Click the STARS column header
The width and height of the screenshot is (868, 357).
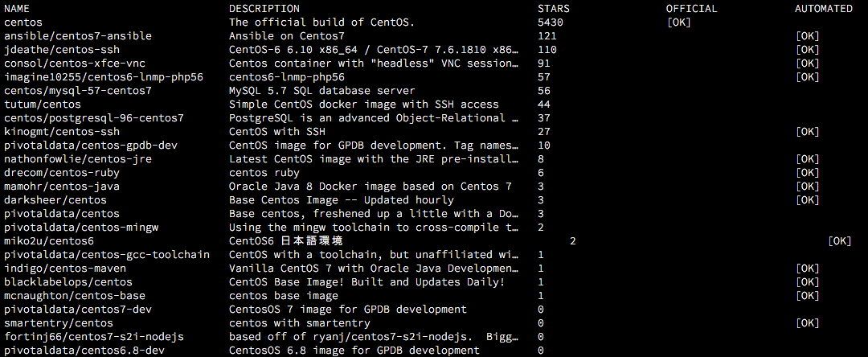coord(554,9)
